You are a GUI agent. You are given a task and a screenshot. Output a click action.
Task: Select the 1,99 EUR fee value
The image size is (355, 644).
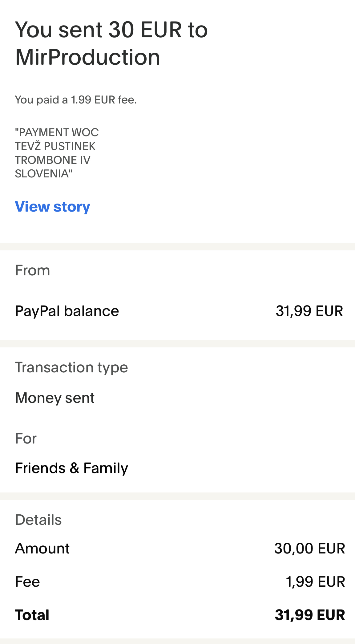315,582
